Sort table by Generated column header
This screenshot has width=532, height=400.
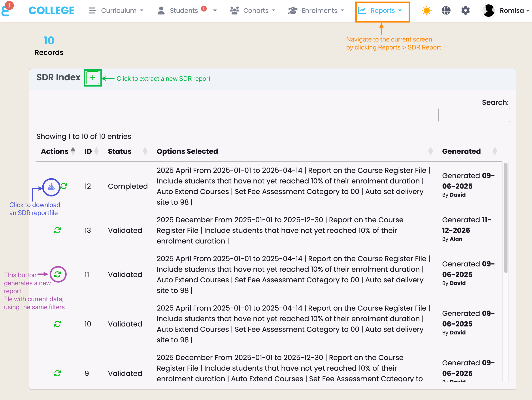(x=461, y=151)
